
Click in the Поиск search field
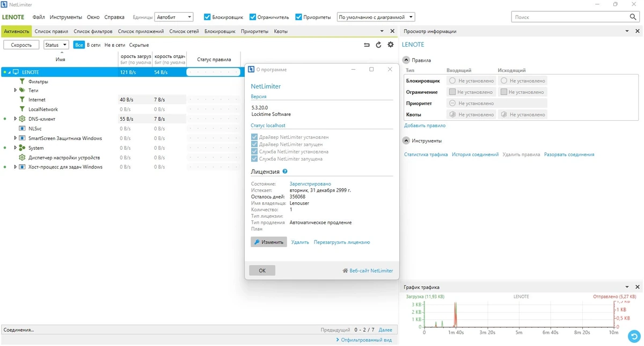[570, 17]
